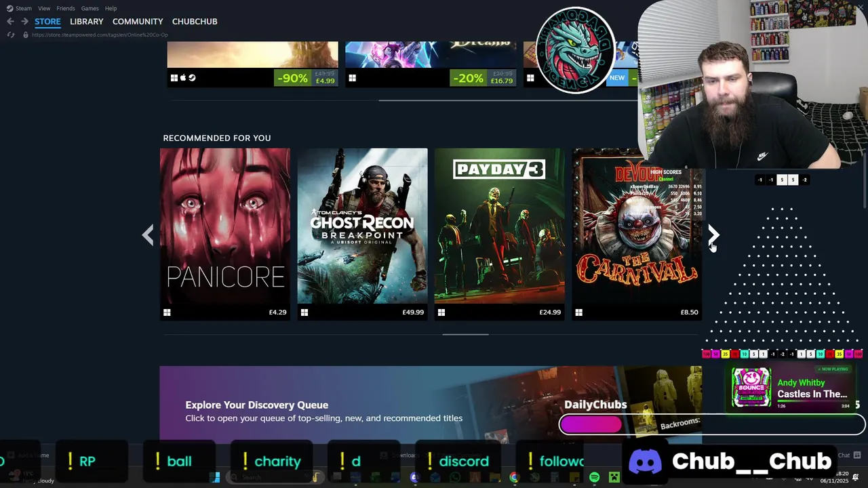Image resolution: width=868 pixels, height=488 pixels.
Task: Go back with the back arrow
Action: [x=10, y=22]
